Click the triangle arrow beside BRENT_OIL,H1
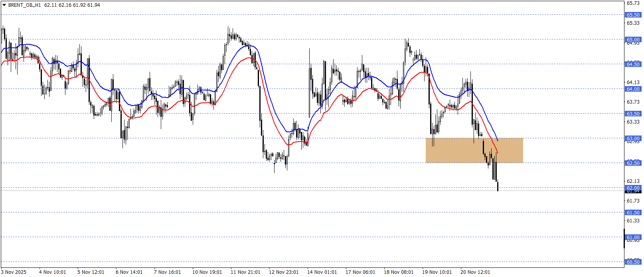The height and width of the screenshot is (277, 644). pyautogui.click(x=4, y=5)
